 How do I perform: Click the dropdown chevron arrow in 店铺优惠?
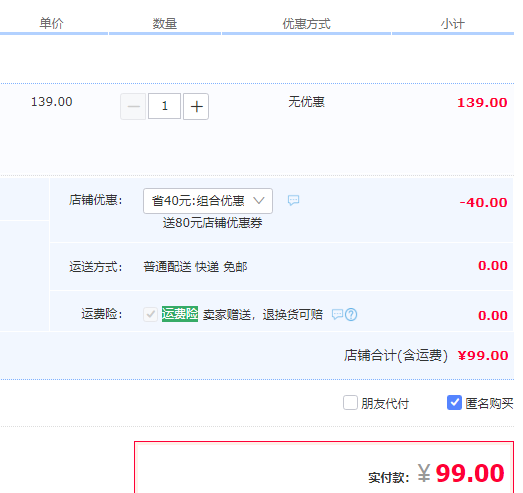[x=259, y=200]
